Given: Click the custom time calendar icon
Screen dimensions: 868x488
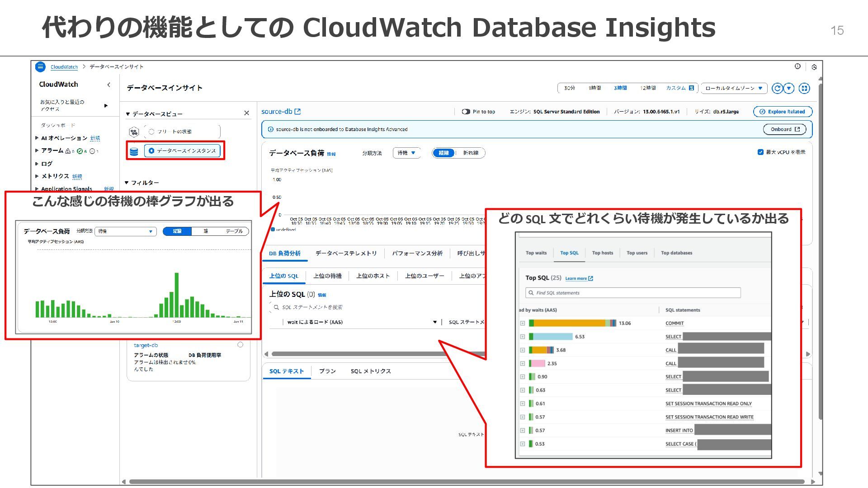Looking at the screenshot, I should tap(691, 88).
